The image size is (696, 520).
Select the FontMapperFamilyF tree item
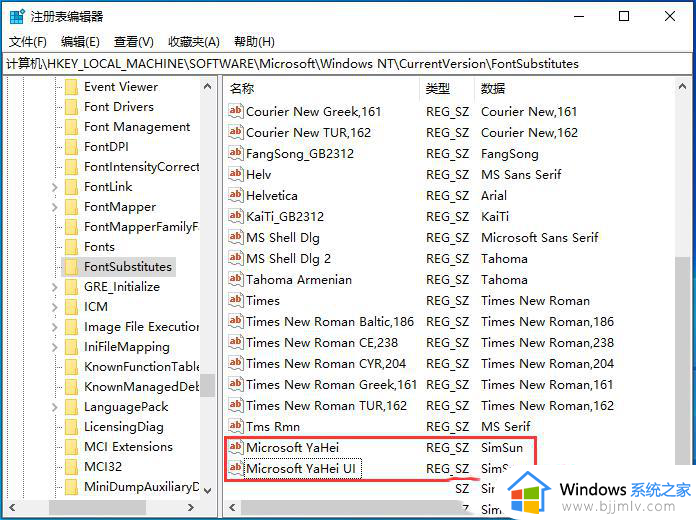pos(141,227)
